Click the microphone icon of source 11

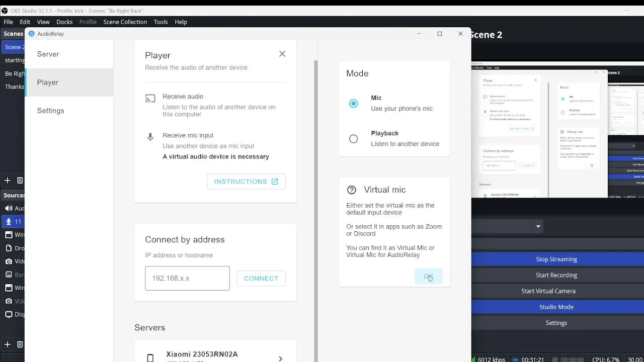tap(9, 221)
